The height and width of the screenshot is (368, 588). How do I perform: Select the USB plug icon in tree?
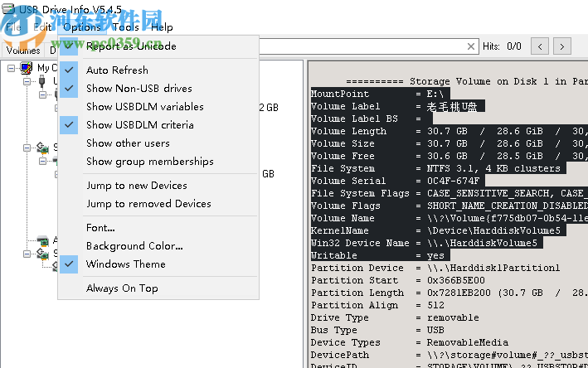tap(41, 81)
